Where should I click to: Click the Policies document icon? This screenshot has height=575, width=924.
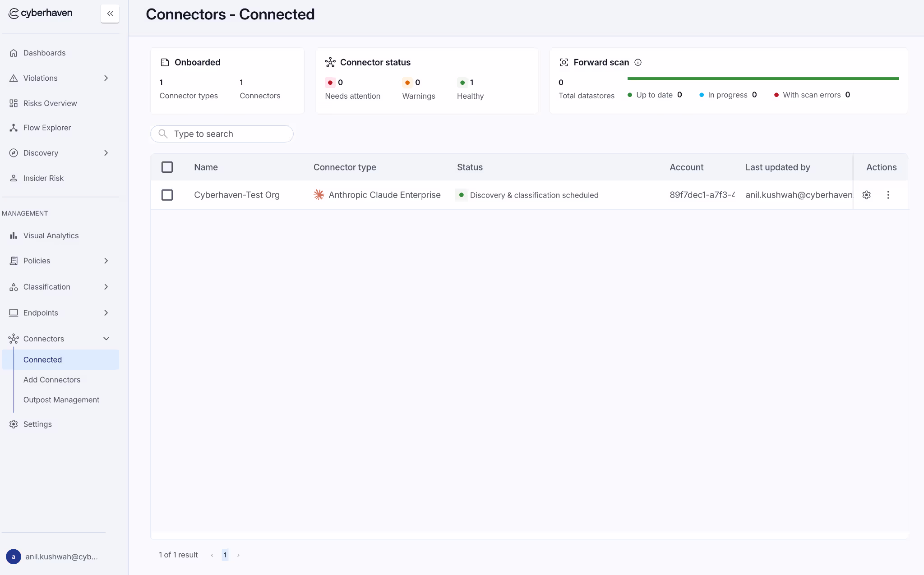[14, 261]
